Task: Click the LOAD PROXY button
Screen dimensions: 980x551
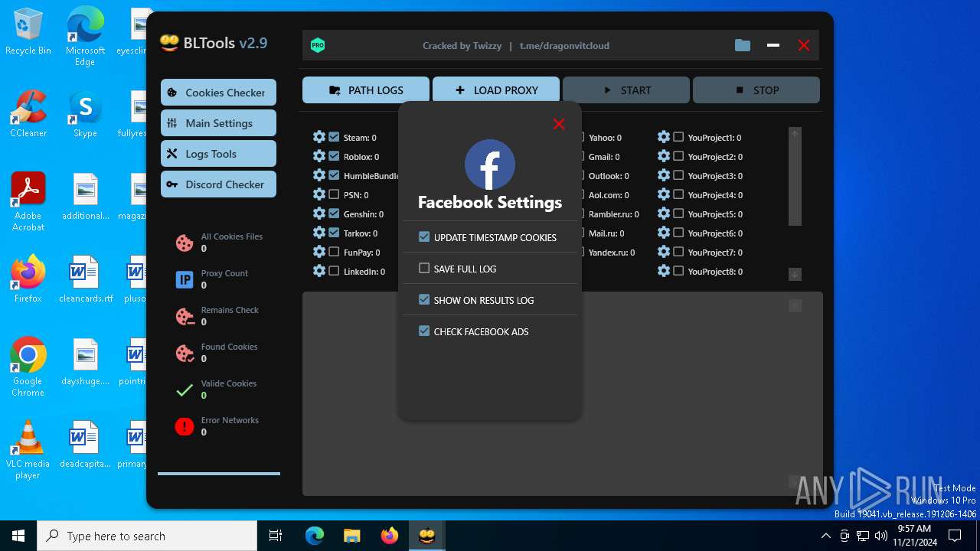Action: tap(496, 90)
